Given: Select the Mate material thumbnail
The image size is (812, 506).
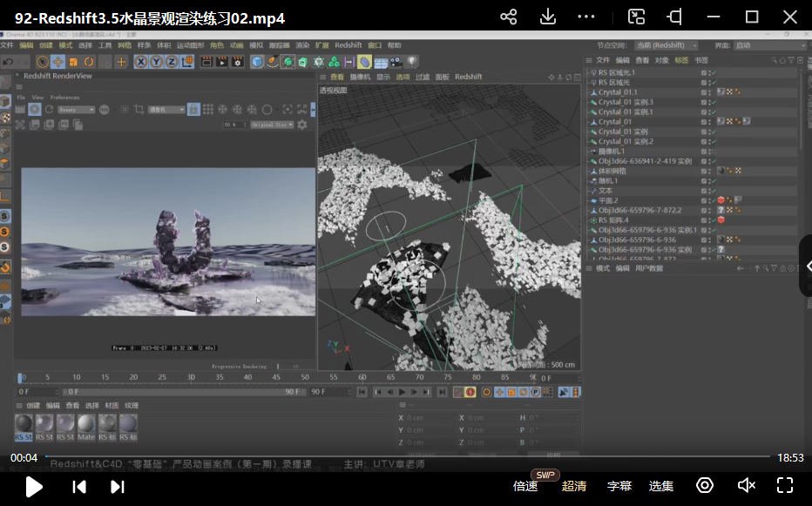Looking at the screenshot, I should (x=86, y=422).
